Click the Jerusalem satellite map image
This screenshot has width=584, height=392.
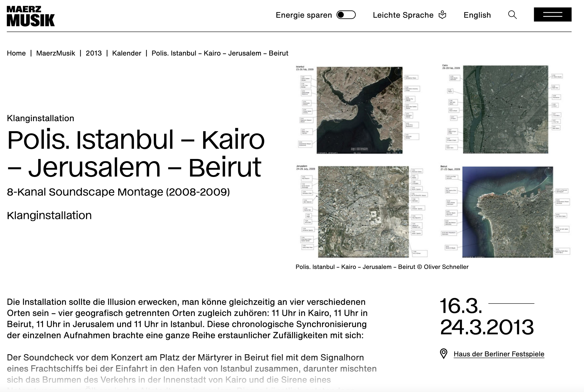363,212
